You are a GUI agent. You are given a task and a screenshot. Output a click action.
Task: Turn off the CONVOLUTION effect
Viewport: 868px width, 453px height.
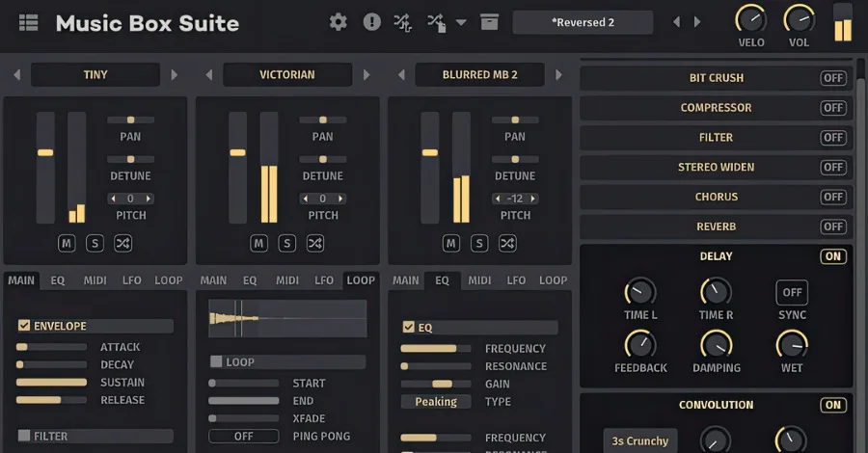tap(833, 405)
